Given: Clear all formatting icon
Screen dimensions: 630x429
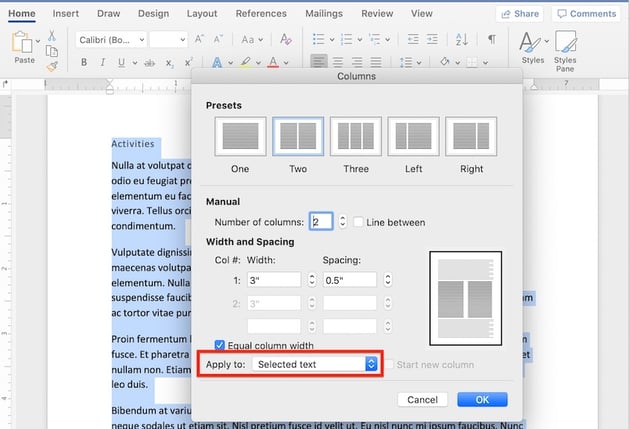Looking at the screenshot, I should pos(286,39).
